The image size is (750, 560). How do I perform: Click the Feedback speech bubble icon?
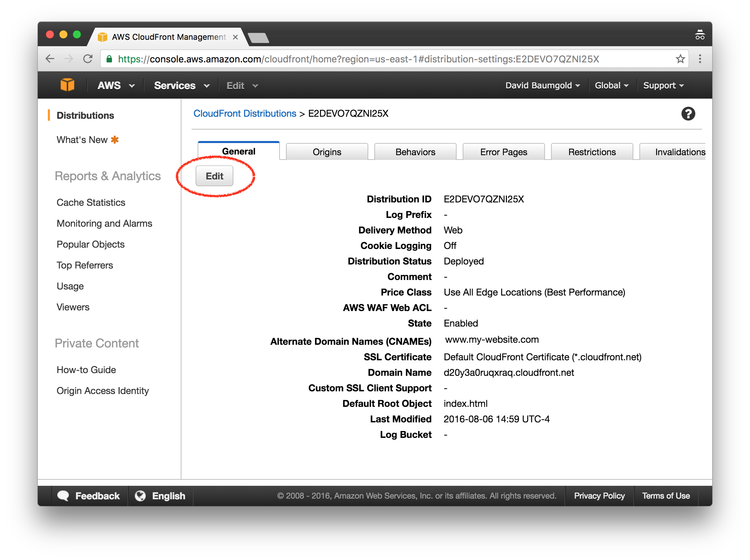pyautogui.click(x=63, y=496)
